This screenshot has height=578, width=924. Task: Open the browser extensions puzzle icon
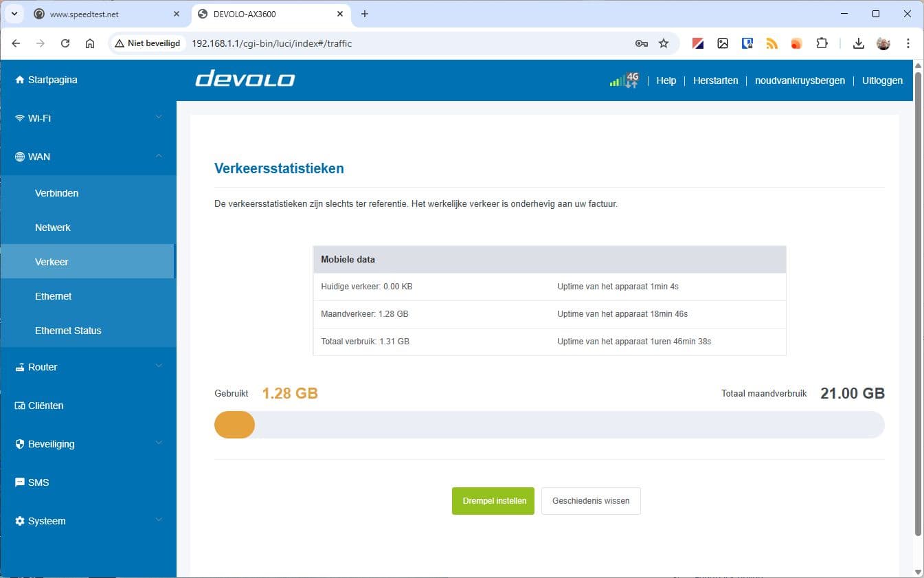click(x=822, y=43)
